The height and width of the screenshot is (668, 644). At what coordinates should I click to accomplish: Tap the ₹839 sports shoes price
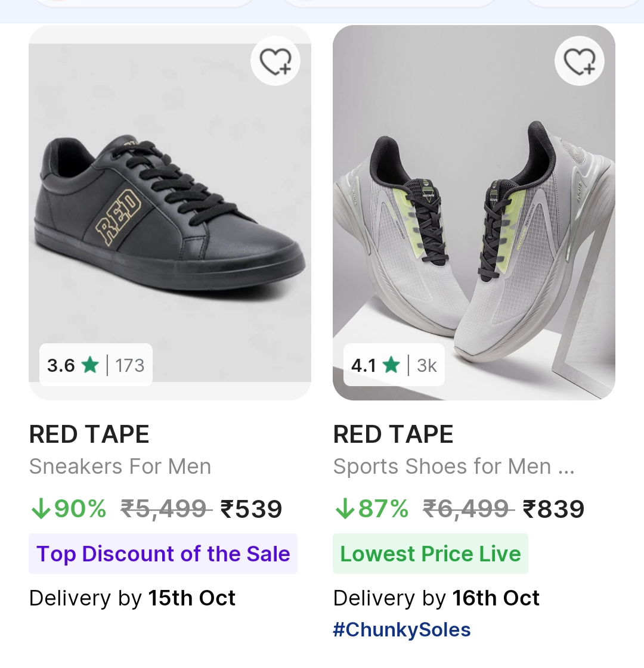[x=554, y=509]
